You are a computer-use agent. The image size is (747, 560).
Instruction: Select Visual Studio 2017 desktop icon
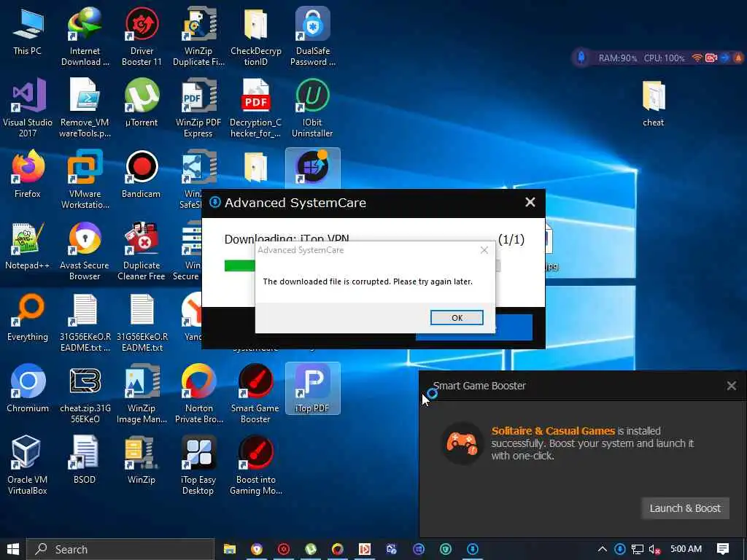pos(28,108)
